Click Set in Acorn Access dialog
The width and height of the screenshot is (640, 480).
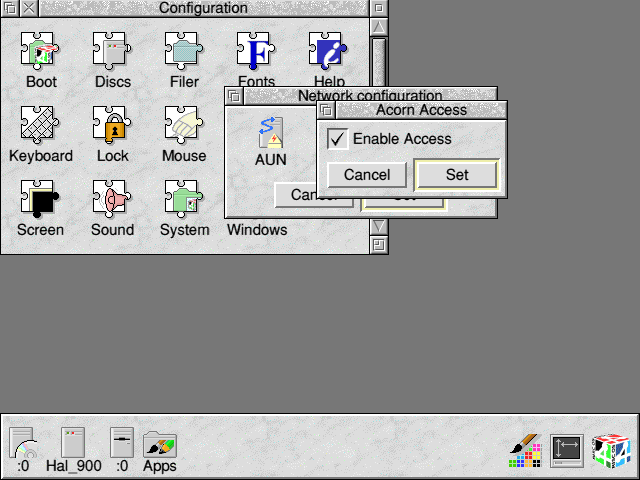(457, 175)
